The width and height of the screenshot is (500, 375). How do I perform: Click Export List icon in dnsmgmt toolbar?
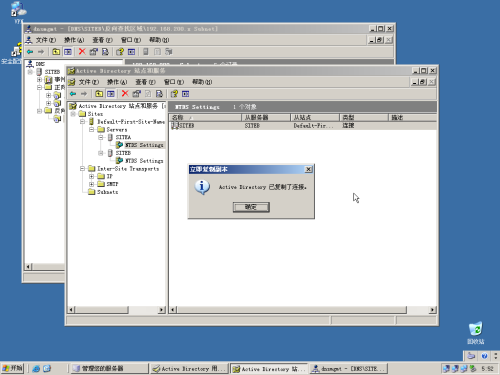105,52
